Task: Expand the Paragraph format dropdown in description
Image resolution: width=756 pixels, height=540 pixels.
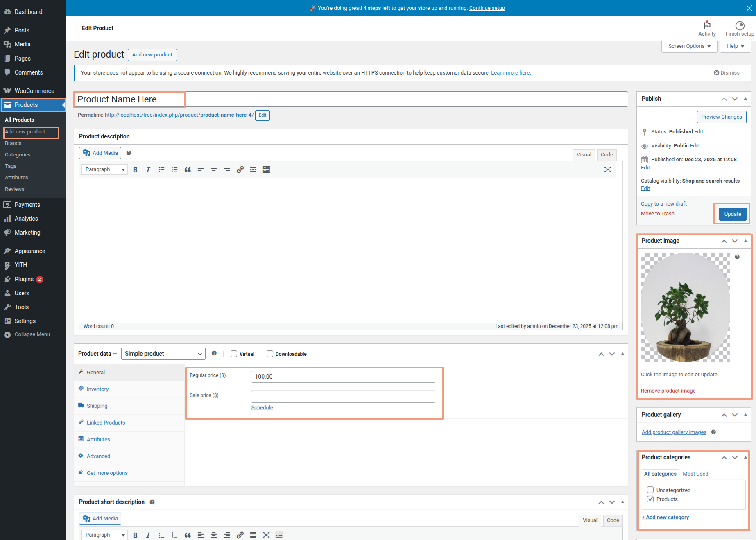Action: pyautogui.click(x=104, y=169)
